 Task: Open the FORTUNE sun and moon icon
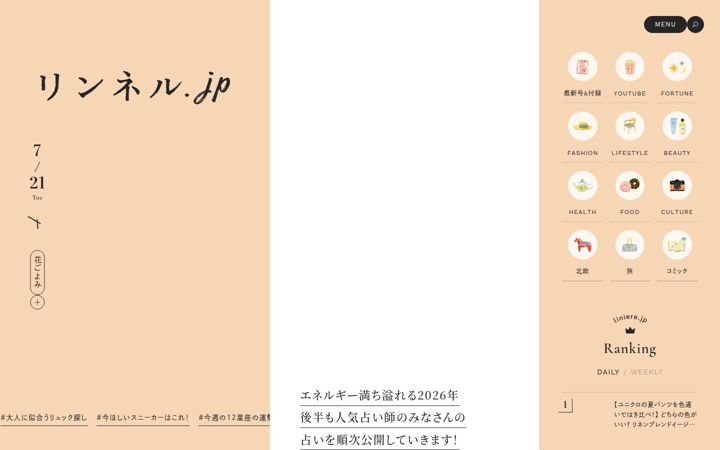pyautogui.click(x=677, y=67)
